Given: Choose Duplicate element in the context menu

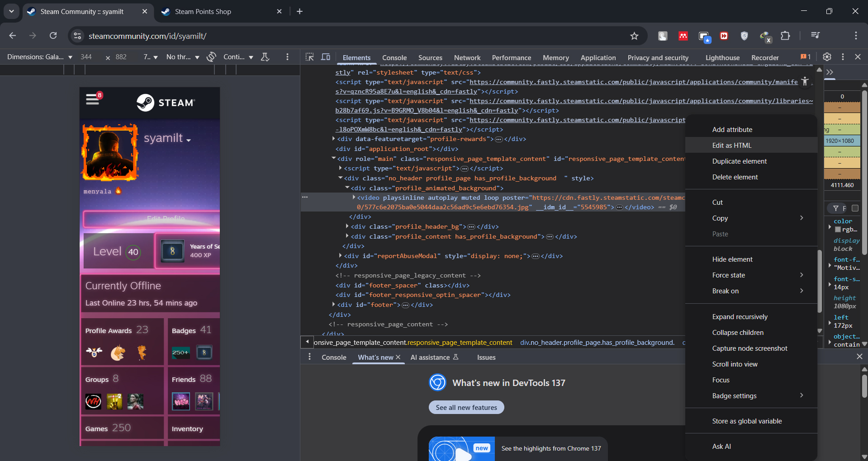Looking at the screenshot, I should (751, 161).
